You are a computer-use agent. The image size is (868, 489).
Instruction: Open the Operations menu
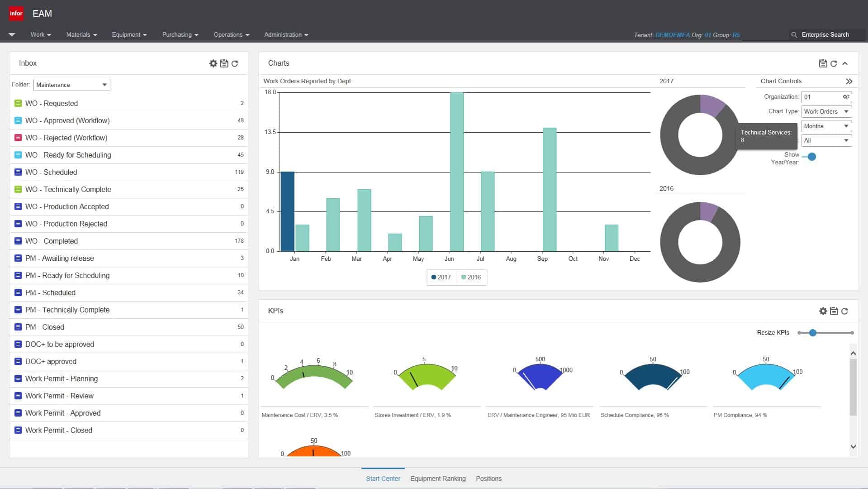(231, 34)
